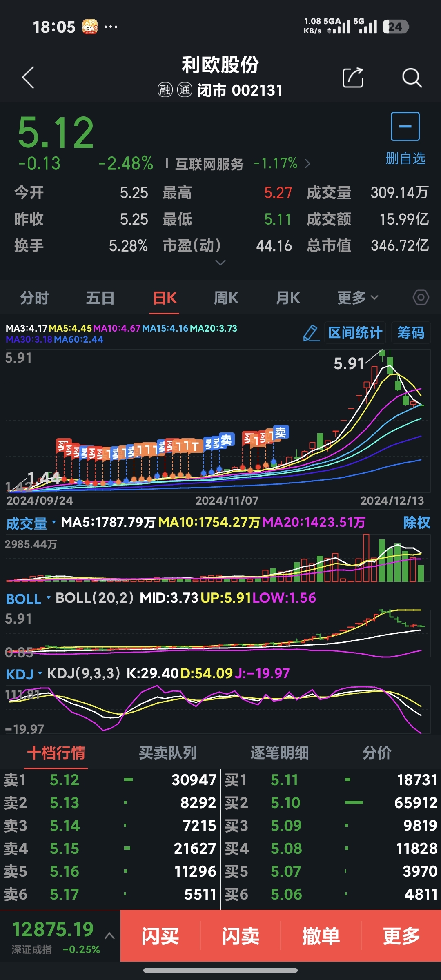This screenshot has height=980, width=441.
Task: Select the 卖5 5.16 order row
Action: click(110, 871)
